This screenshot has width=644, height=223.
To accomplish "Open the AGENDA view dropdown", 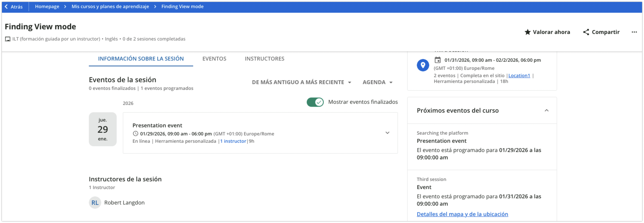I will [x=377, y=82].
